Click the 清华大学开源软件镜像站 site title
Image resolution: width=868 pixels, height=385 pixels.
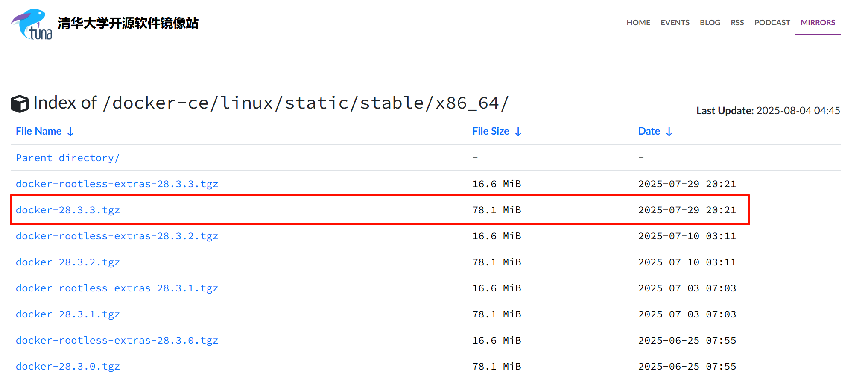(x=128, y=23)
